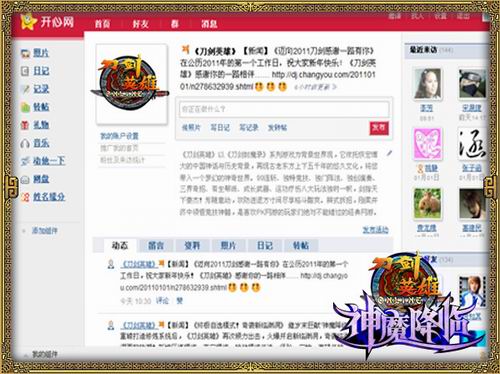The width and height of the screenshot is (500, 374).
Task: Click 评论 under the first feed post
Action: 162,301
